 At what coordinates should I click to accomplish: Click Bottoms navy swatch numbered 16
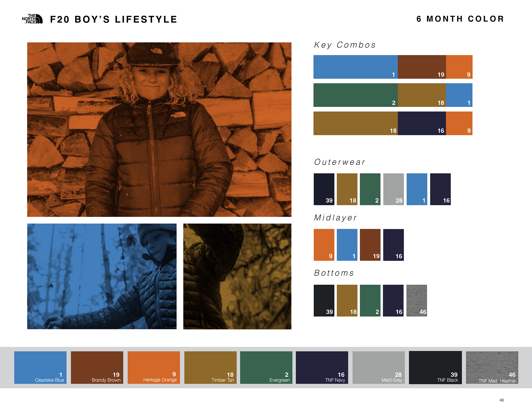[393, 300]
